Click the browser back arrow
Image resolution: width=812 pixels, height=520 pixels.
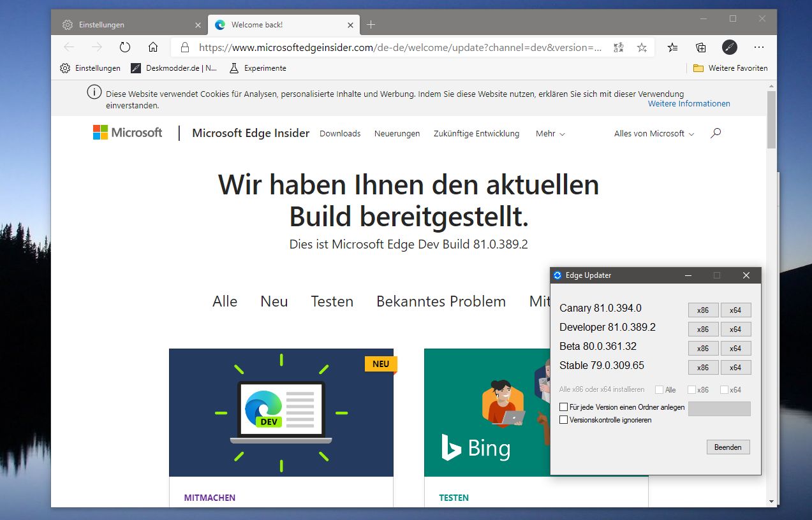[x=69, y=47]
